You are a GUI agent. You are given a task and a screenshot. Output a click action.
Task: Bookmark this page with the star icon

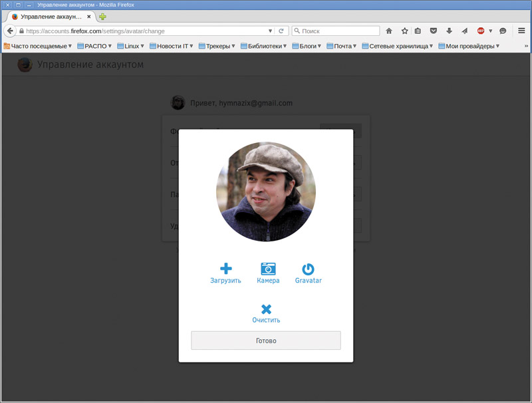point(404,31)
